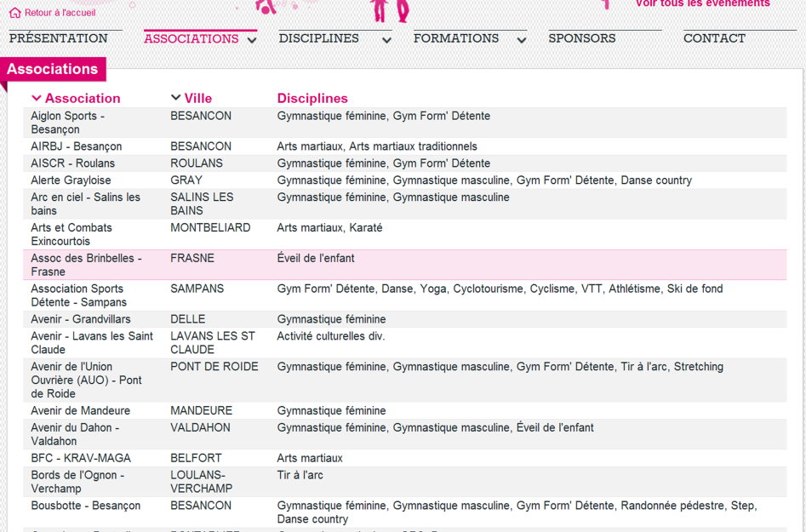806x532 pixels.
Task: Click the VALDAHON city cell
Action: pyautogui.click(x=200, y=427)
